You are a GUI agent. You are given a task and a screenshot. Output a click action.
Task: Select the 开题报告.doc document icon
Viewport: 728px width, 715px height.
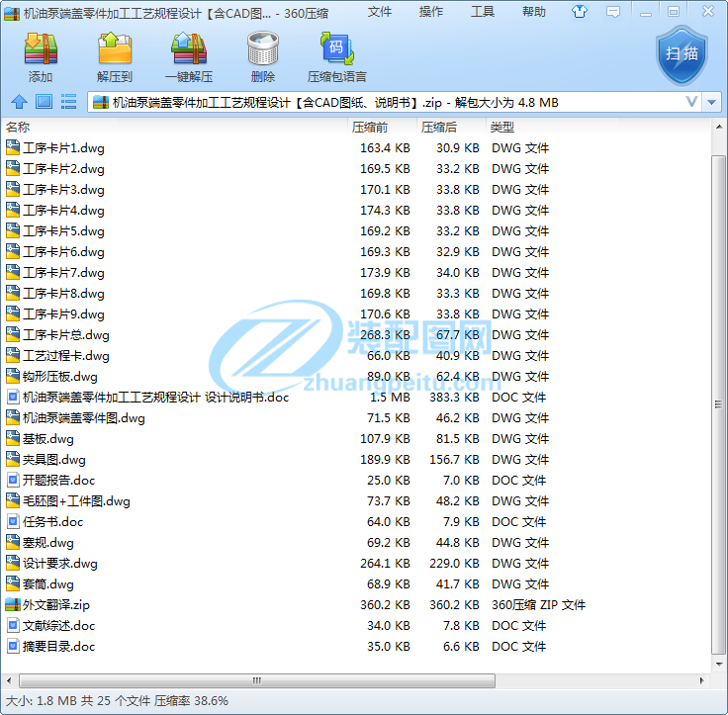tap(14, 480)
